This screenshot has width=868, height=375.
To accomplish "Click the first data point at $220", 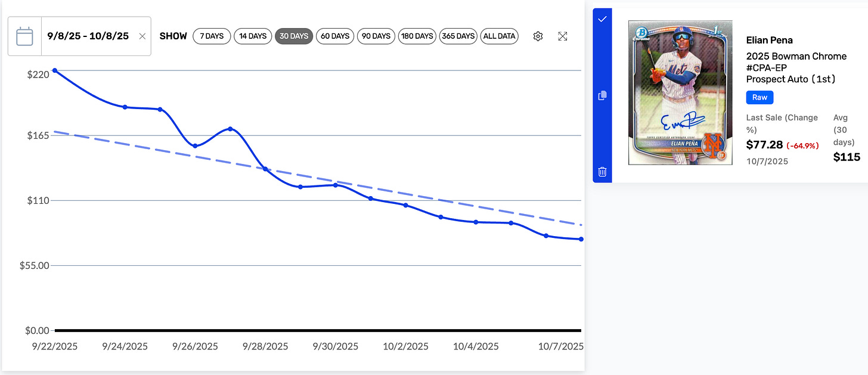I will click(55, 70).
